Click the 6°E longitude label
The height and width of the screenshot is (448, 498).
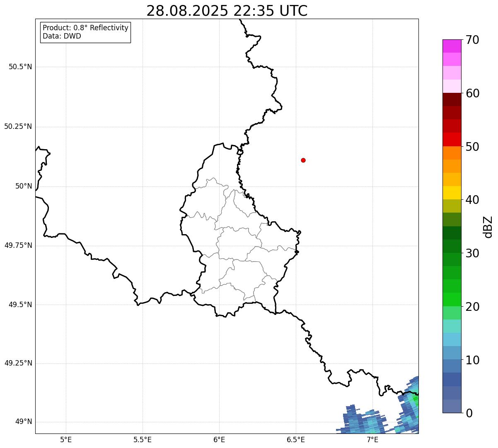(219, 439)
